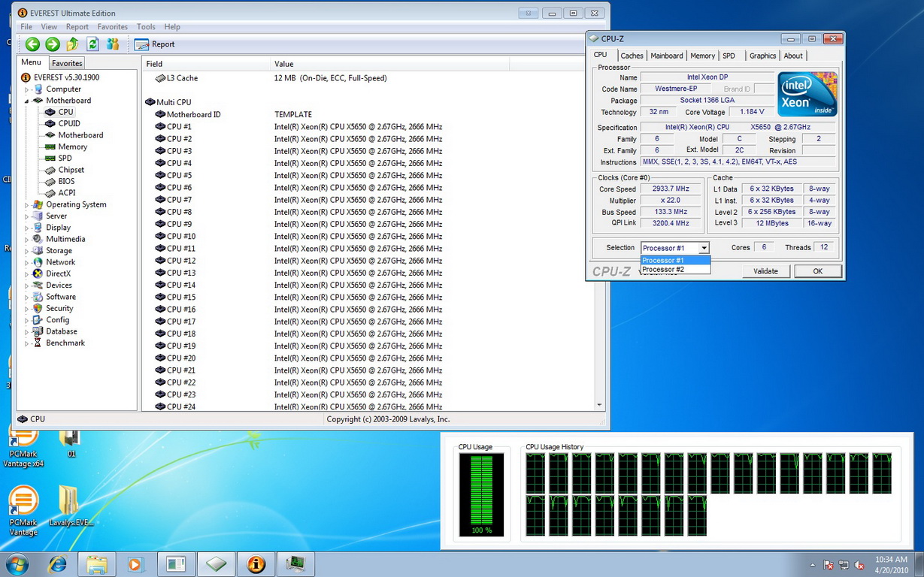
Task: Switch to EVEREST orange info taskbar button
Action: [256, 564]
